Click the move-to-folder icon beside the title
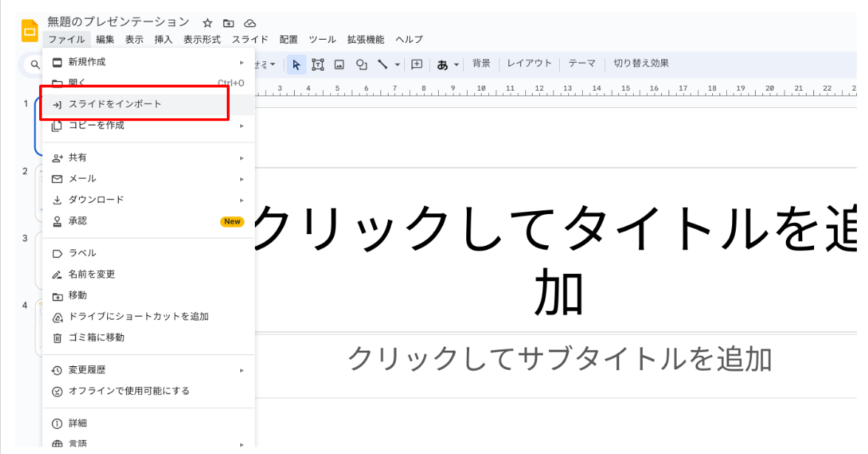This screenshot has width=868, height=454. 228,23
